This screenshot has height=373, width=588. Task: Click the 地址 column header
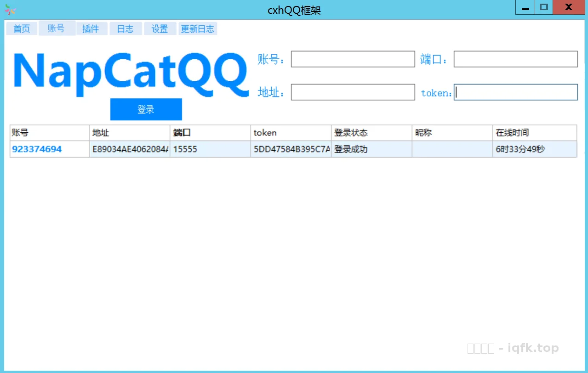pos(129,132)
